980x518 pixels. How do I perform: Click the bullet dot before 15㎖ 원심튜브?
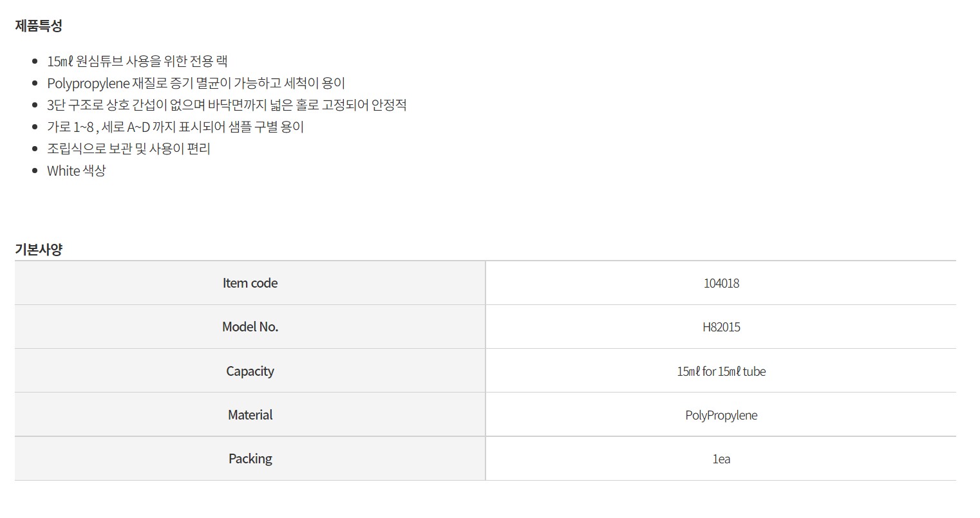click(x=35, y=62)
